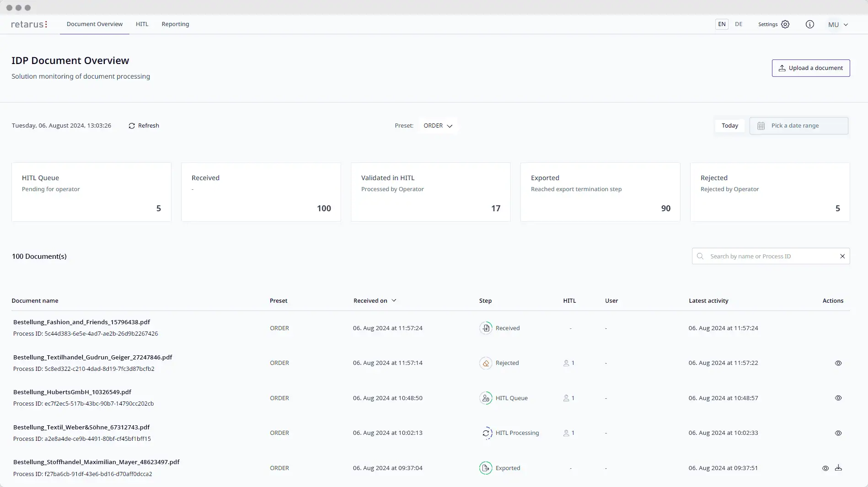Click HITL operator icon in Weber&Söhne row
This screenshot has width=868, height=487.
tap(566, 433)
